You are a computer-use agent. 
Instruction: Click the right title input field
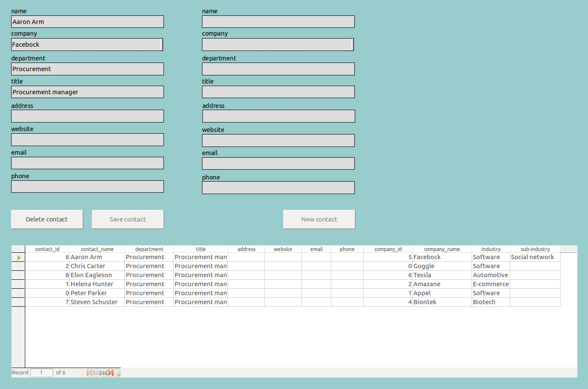tap(278, 92)
